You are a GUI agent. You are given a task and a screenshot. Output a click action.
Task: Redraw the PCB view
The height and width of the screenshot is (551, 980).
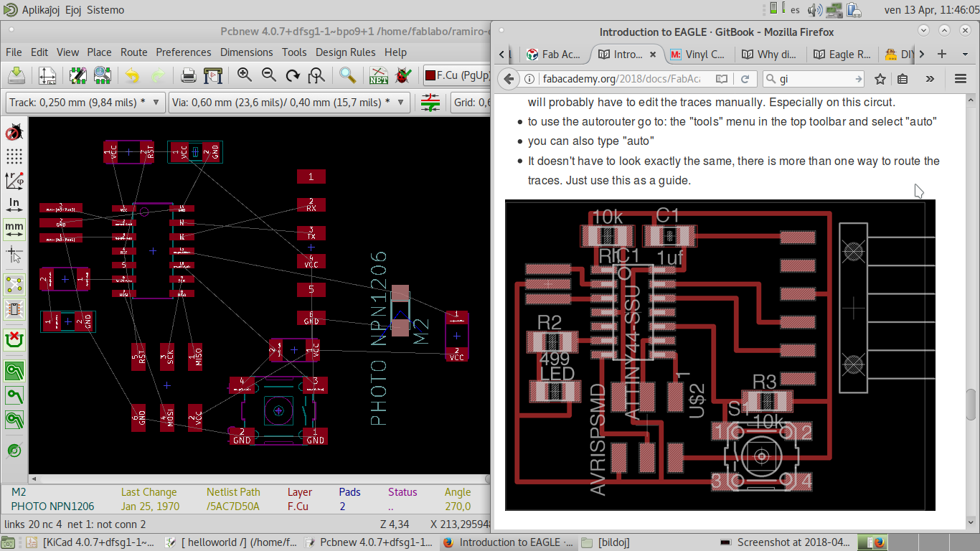[293, 75]
